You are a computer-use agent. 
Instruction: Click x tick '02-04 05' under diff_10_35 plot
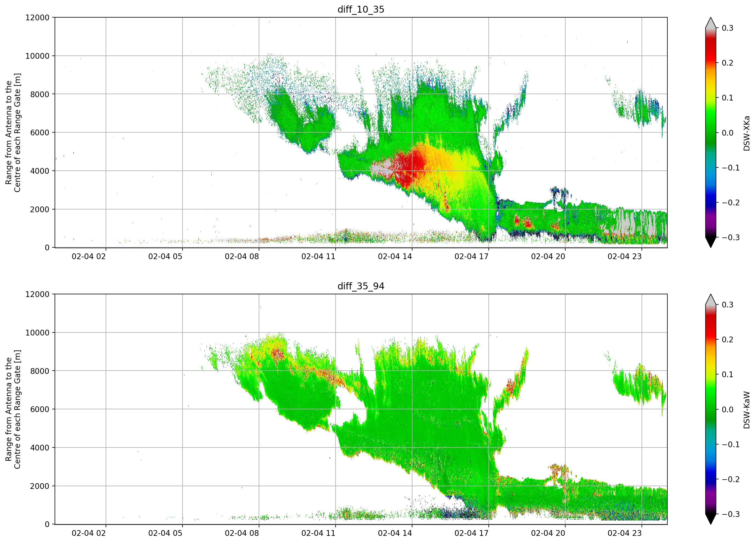point(165,256)
